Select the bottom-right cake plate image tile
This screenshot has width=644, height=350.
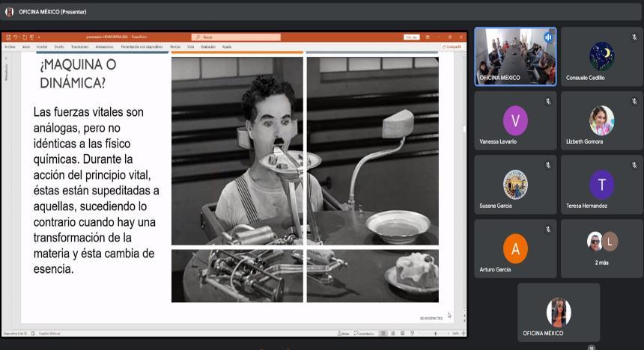[372, 276]
